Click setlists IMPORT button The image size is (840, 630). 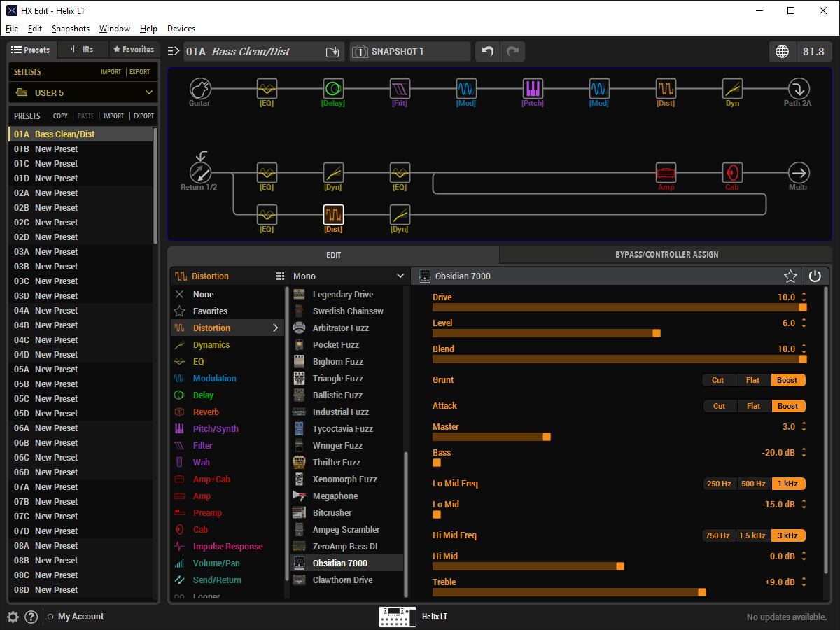[x=111, y=72]
